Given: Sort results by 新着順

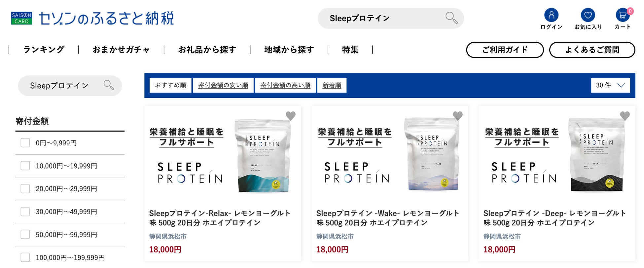Looking at the screenshot, I should [332, 85].
